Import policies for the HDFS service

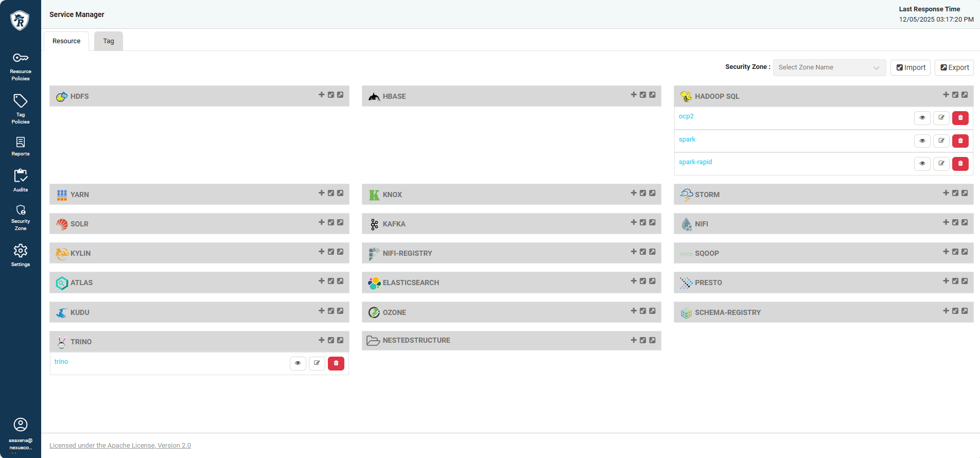click(x=331, y=95)
